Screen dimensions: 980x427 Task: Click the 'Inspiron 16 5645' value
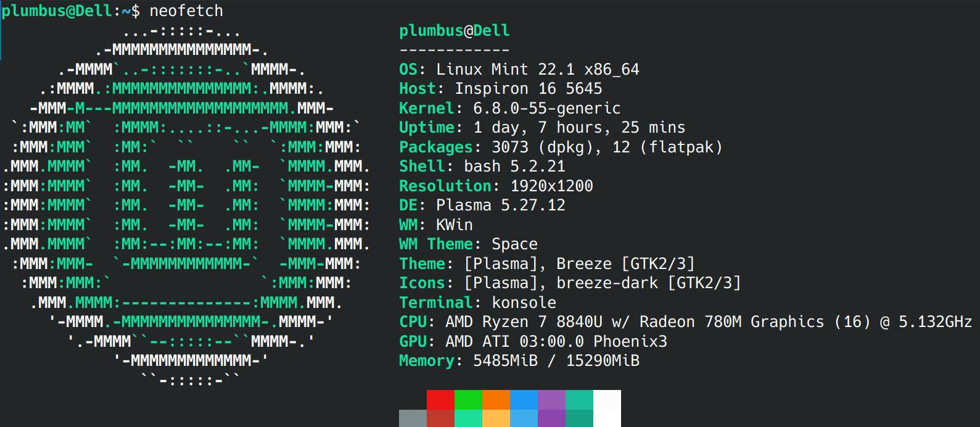[x=529, y=88]
